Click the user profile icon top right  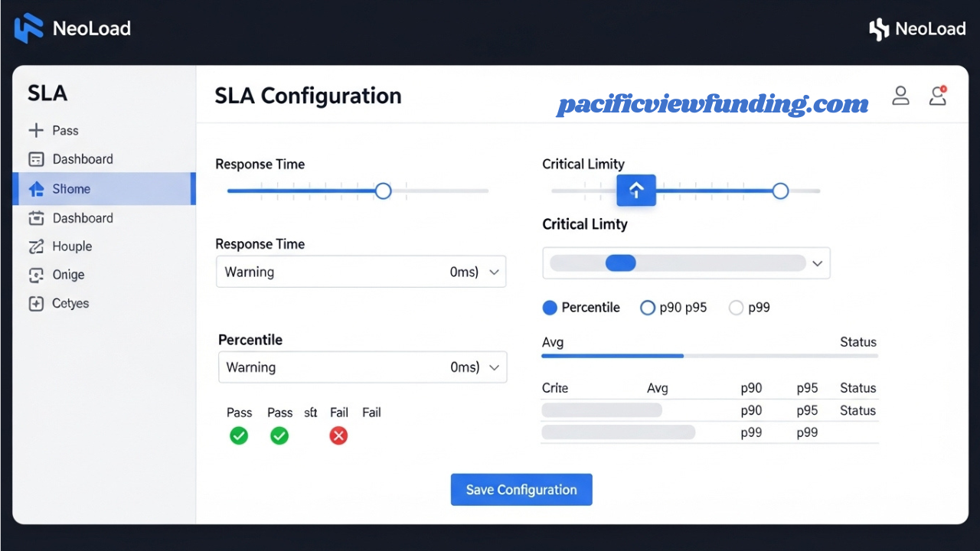click(x=900, y=95)
